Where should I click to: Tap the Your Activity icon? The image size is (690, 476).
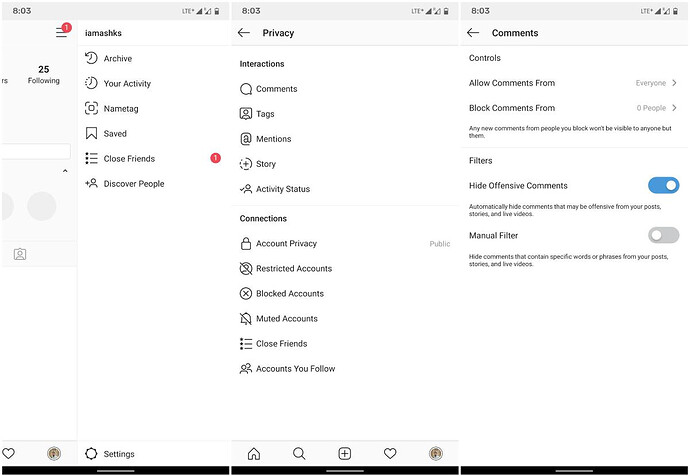pos(91,83)
